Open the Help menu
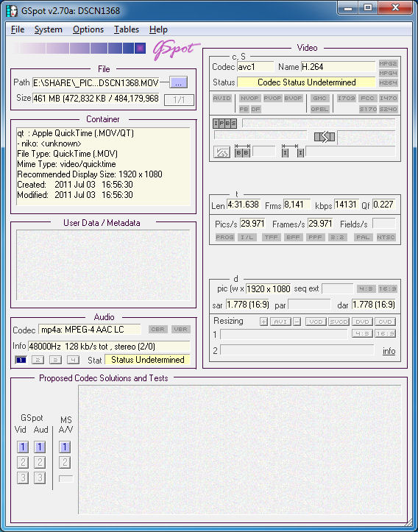 [x=158, y=29]
